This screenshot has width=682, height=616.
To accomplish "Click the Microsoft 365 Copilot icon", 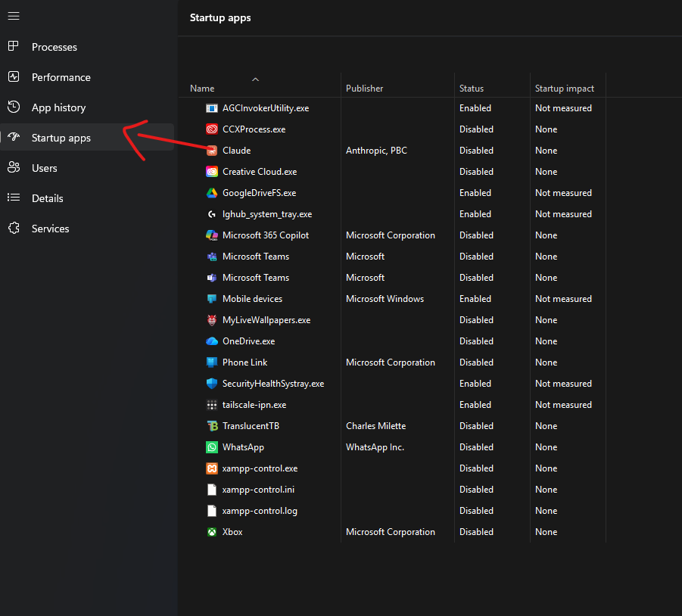I will pyautogui.click(x=212, y=235).
